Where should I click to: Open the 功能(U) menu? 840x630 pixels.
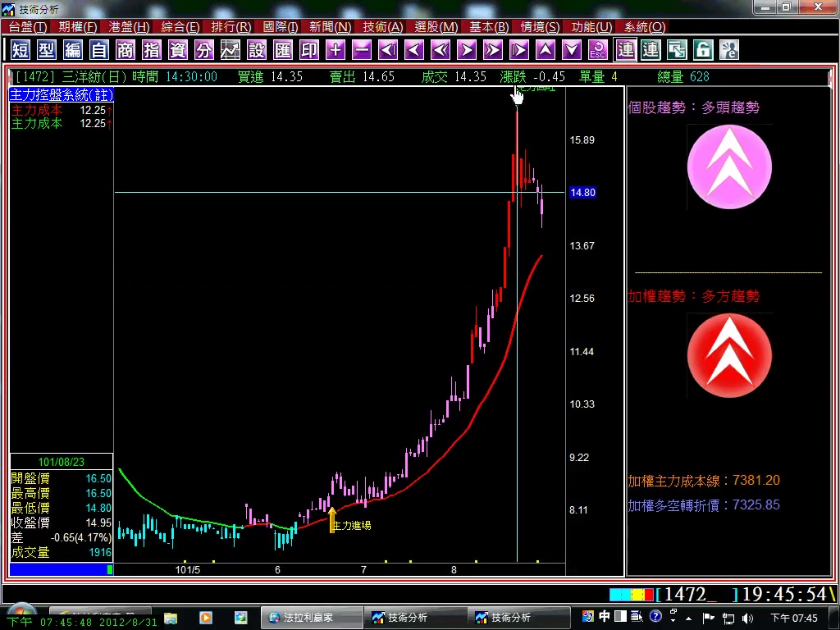[591, 27]
